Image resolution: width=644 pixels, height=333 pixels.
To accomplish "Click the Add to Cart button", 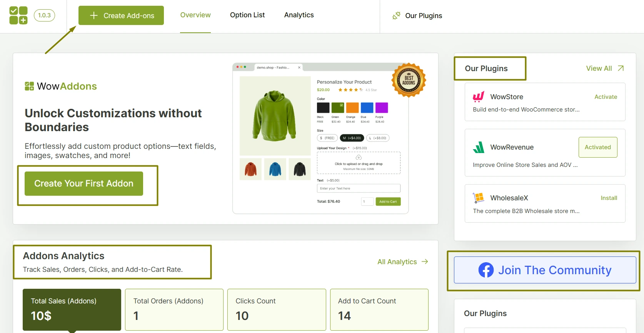I will [388, 201].
